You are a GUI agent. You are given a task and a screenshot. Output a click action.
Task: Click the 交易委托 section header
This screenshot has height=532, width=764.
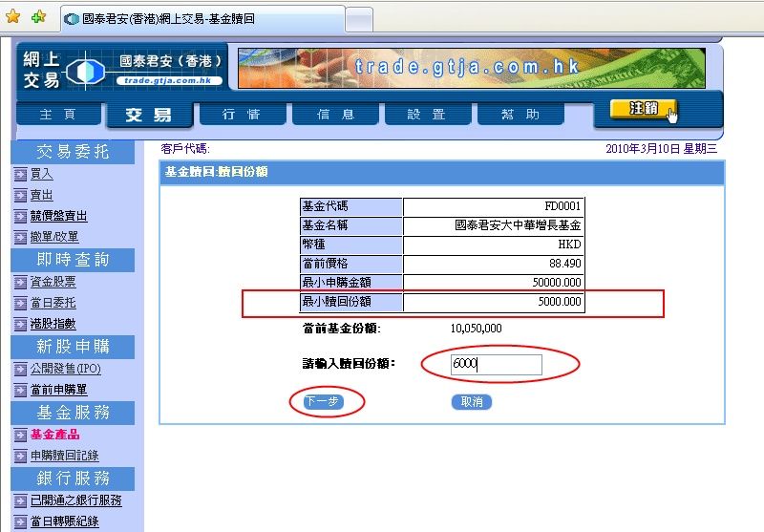pyautogui.click(x=73, y=152)
